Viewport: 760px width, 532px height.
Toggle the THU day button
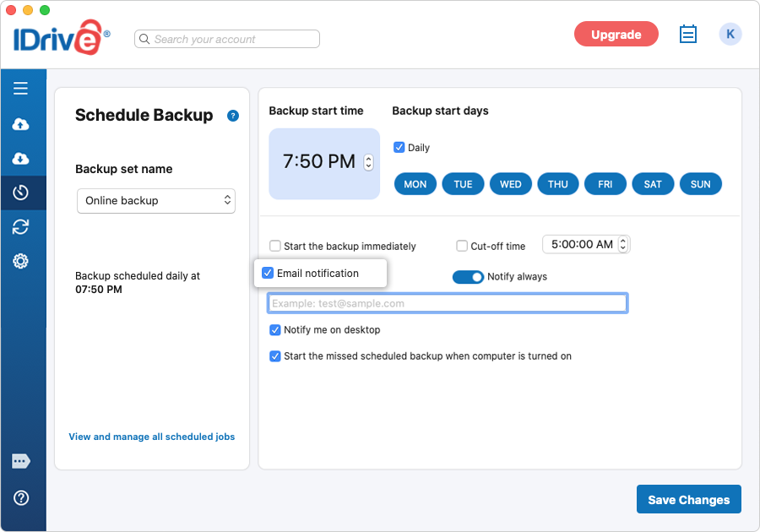point(558,184)
